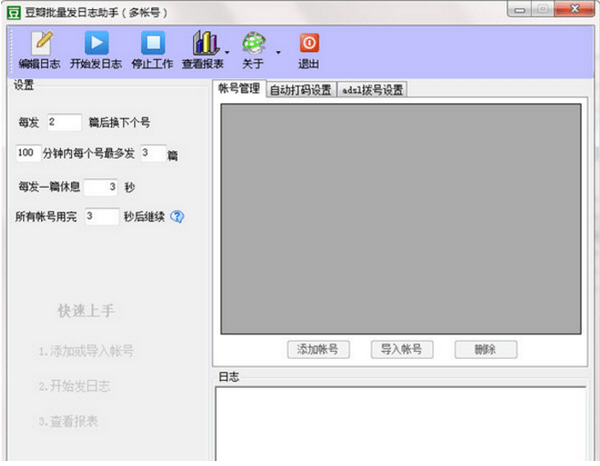Click the red 退出 exit icon
The height and width of the screenshot is (466, 600).
point(309,50)
